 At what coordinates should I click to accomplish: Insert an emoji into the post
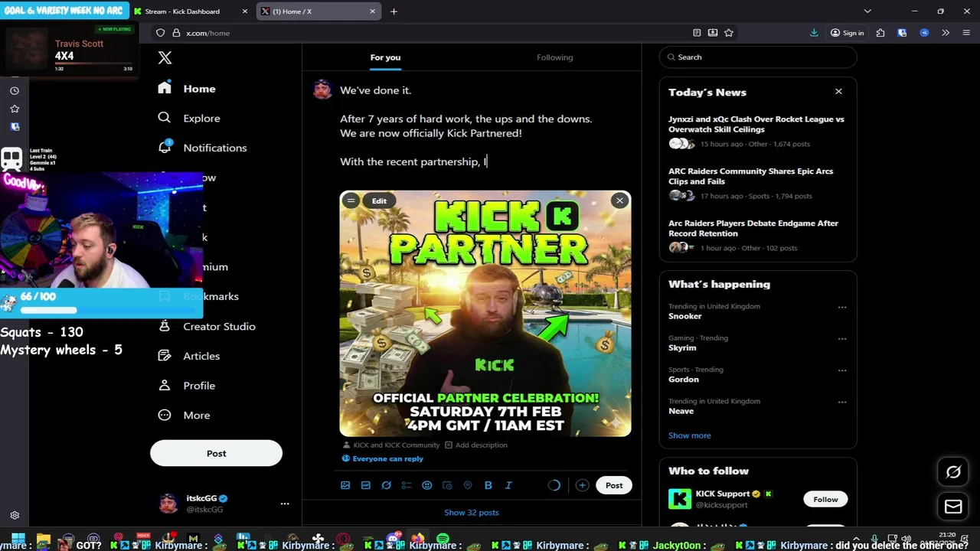(x=426, y=485)
